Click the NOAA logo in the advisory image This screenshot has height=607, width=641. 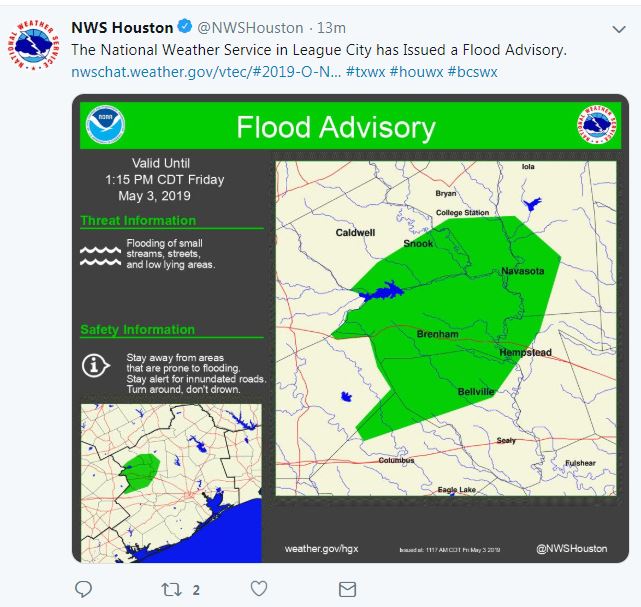click(105, 125)
